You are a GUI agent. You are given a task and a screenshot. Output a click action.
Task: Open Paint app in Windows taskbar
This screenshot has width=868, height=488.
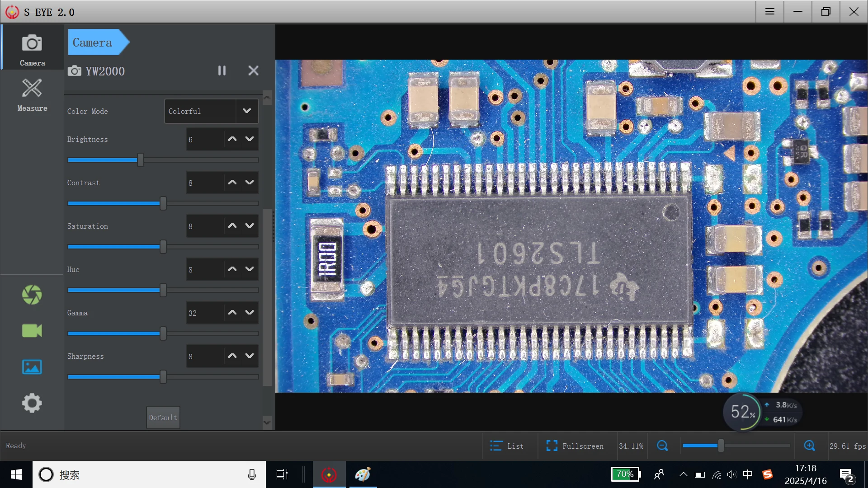coord(363,474)
